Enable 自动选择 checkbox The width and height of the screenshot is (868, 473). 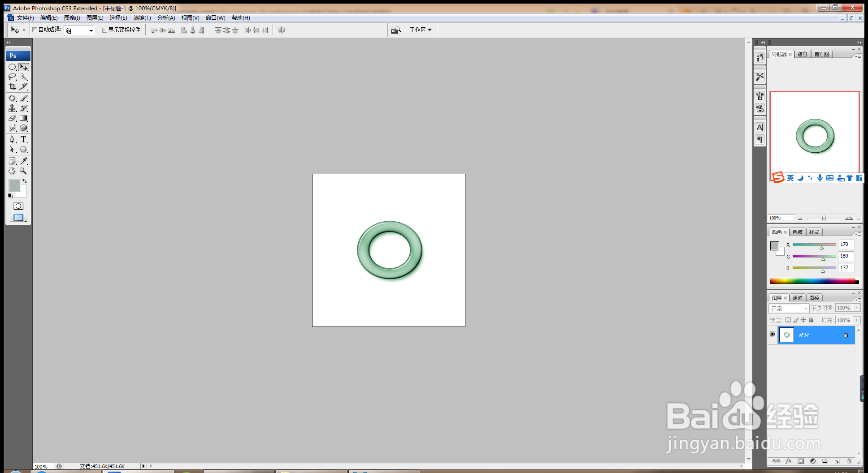[35, 30]
